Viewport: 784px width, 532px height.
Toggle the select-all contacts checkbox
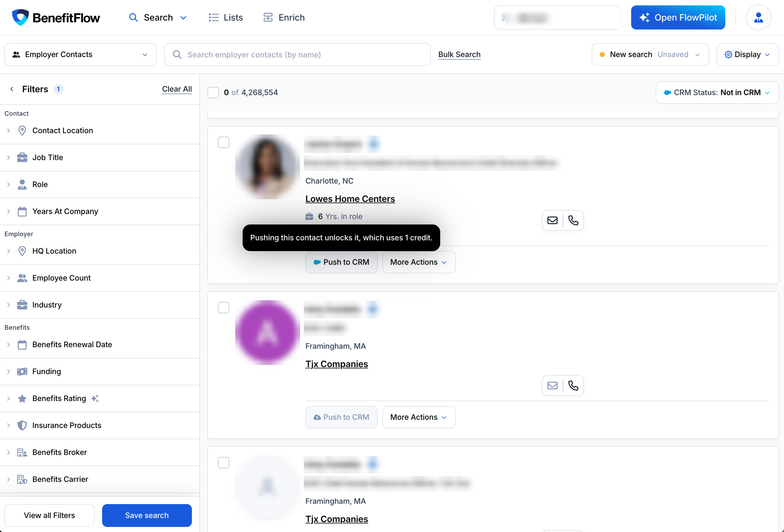pos(213,92)
